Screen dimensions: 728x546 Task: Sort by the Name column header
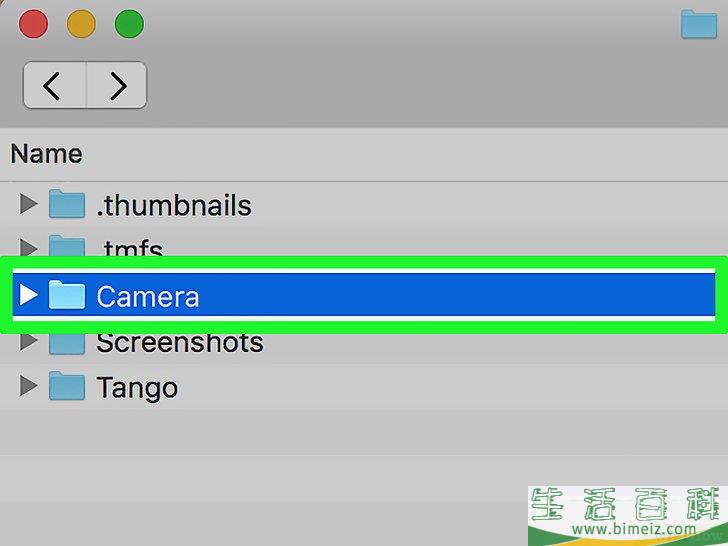pos(46,154)
